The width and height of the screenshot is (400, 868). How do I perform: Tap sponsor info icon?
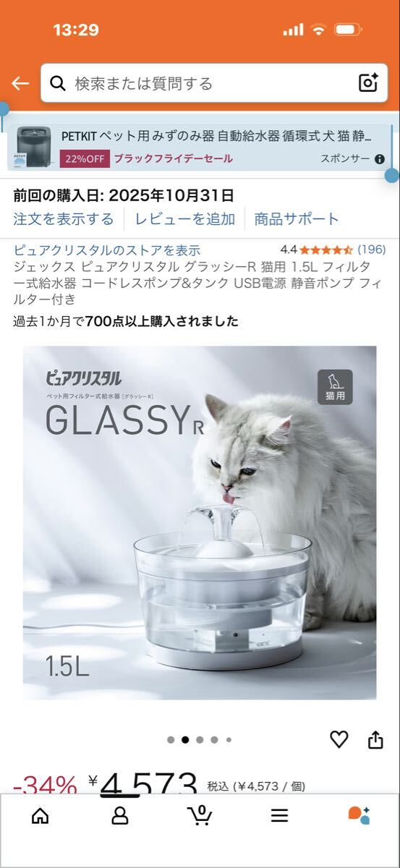click(x=380, y=159)
